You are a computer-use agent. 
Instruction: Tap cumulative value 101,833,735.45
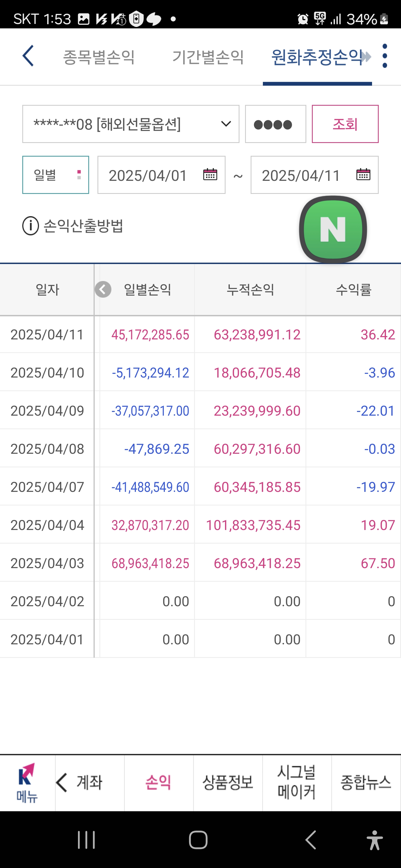253,525
